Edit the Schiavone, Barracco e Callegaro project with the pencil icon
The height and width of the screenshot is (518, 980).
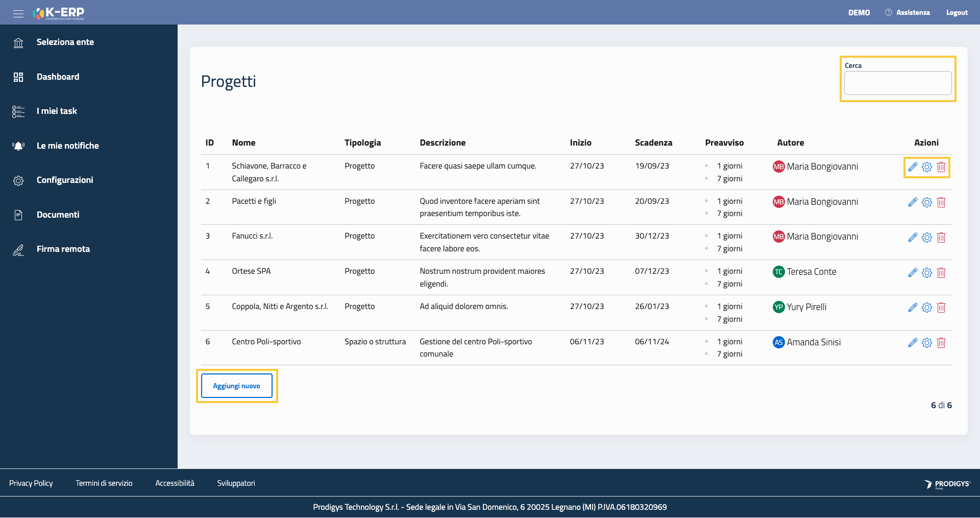(x=913, y=167)
